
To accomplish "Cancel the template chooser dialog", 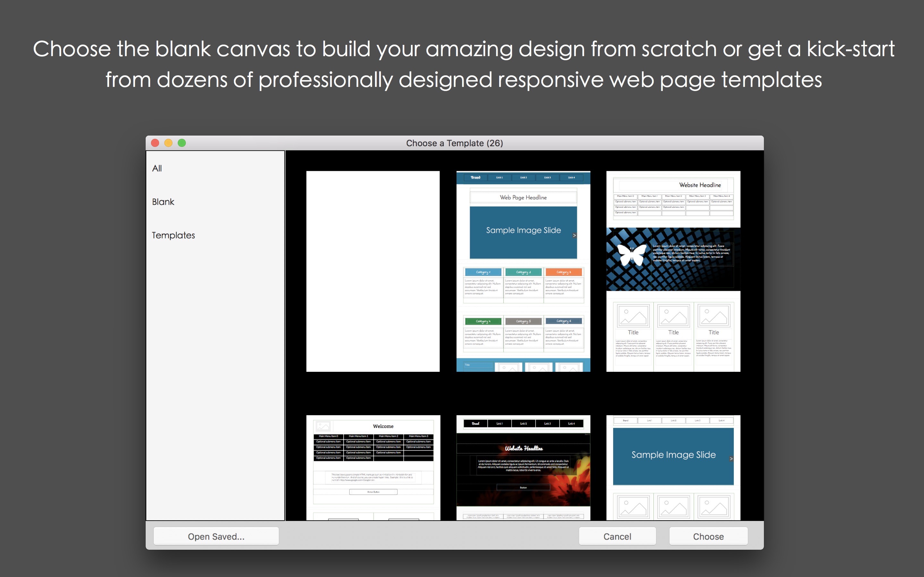I will (x=617, y=536).
